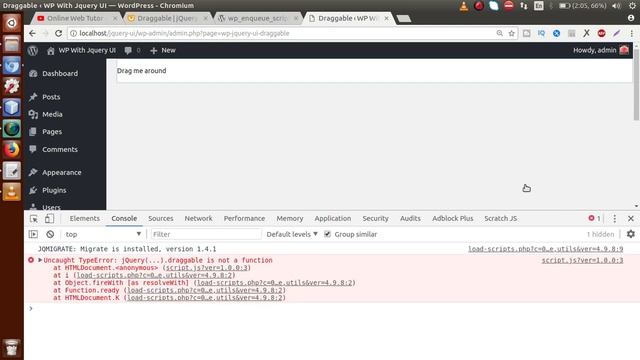The image size is (640, 360).
Task: Click the browser address bar
Action: 282,33
